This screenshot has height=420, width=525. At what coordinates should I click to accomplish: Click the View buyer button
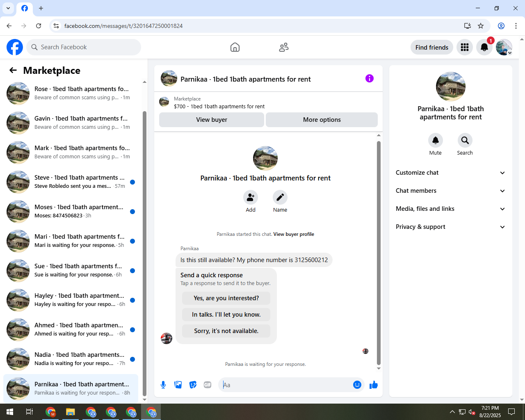pyautogui.click(x=212, y=120)
